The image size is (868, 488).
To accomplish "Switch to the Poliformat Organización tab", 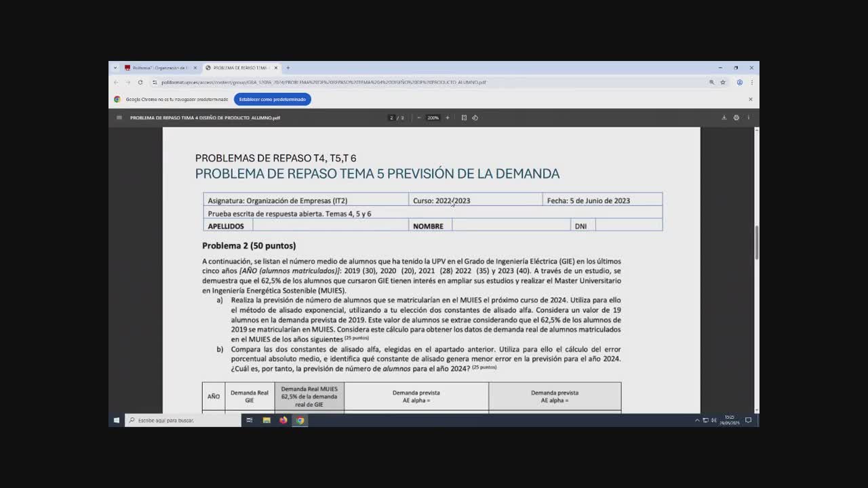I will [x=159, y=68].
